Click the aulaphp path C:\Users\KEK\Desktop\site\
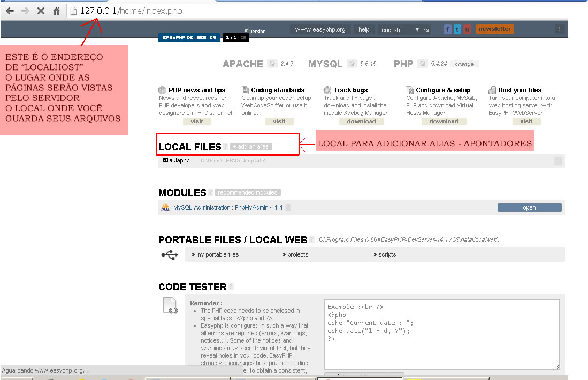The width and height of the screenshot is (588, 380). click(233, 161)
